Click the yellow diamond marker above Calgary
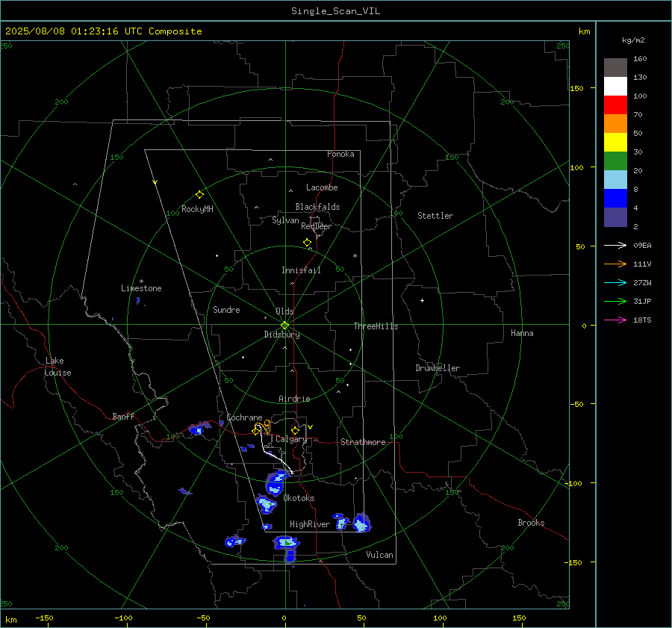This screenshot has width=672, height=628. 295,430
